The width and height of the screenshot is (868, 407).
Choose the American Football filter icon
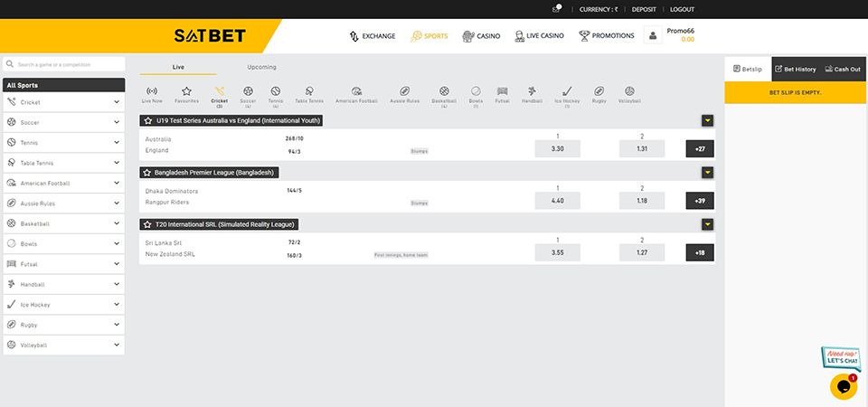(x=356, y=91)
